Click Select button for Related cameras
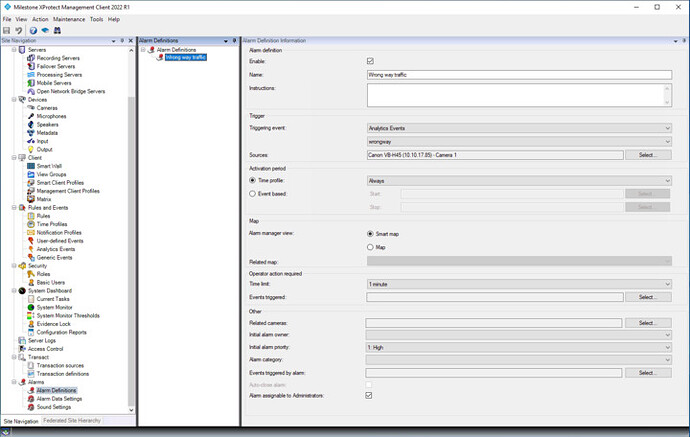The width and height of the screenshot is (690, 437). coord(647,323)
